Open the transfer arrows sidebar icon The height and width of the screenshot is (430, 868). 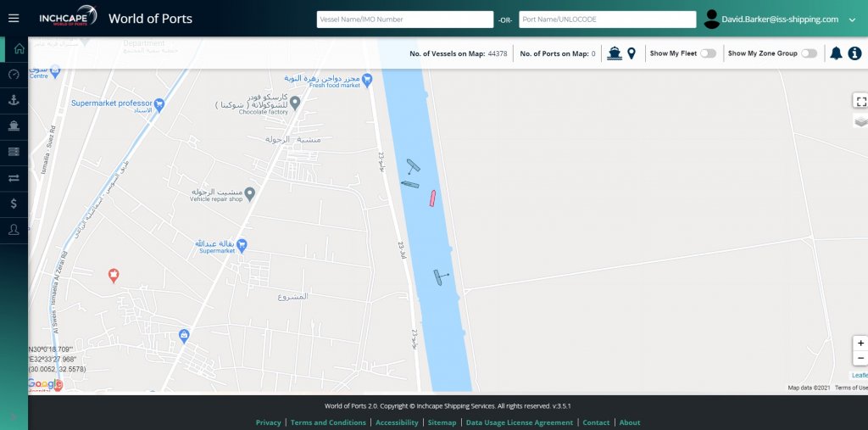tap(14, 177)
